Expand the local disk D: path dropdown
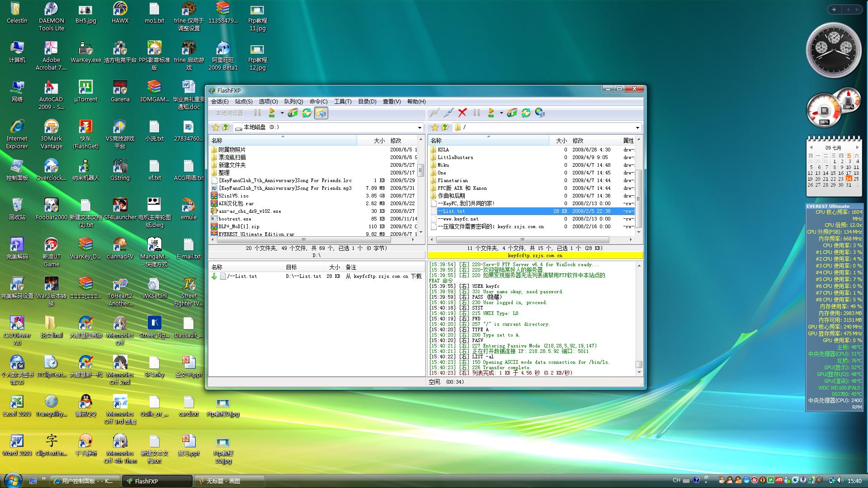Image resolution: width=868 pixels, height=488 pixels. coord(420,127)
